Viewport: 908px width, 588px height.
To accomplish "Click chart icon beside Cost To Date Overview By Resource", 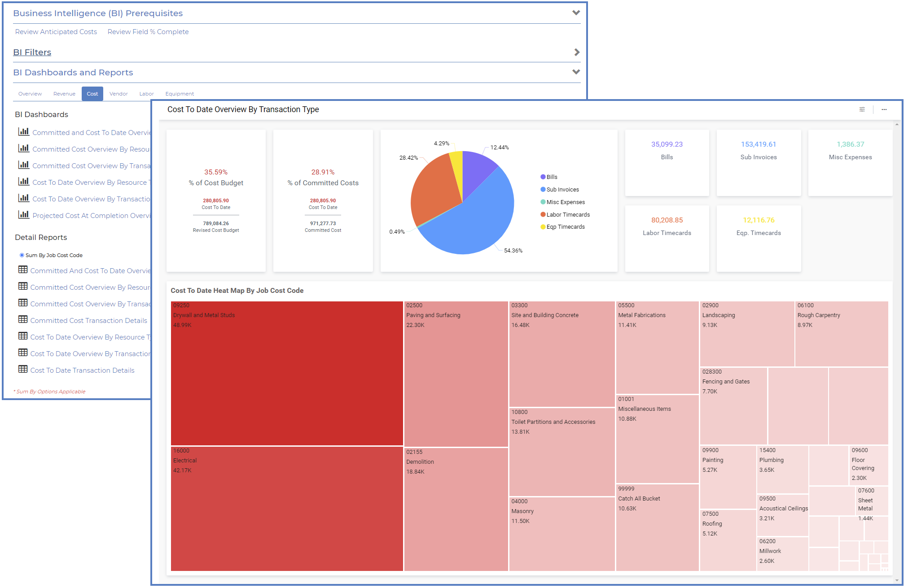I will pyautogui.click(x=24, y=182).
